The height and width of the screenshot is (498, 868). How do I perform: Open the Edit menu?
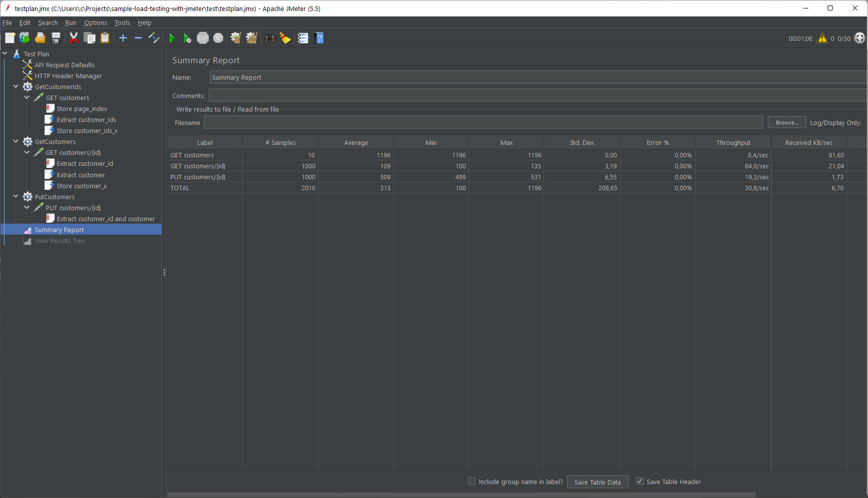pyautogui.click(x=25, y=22)
